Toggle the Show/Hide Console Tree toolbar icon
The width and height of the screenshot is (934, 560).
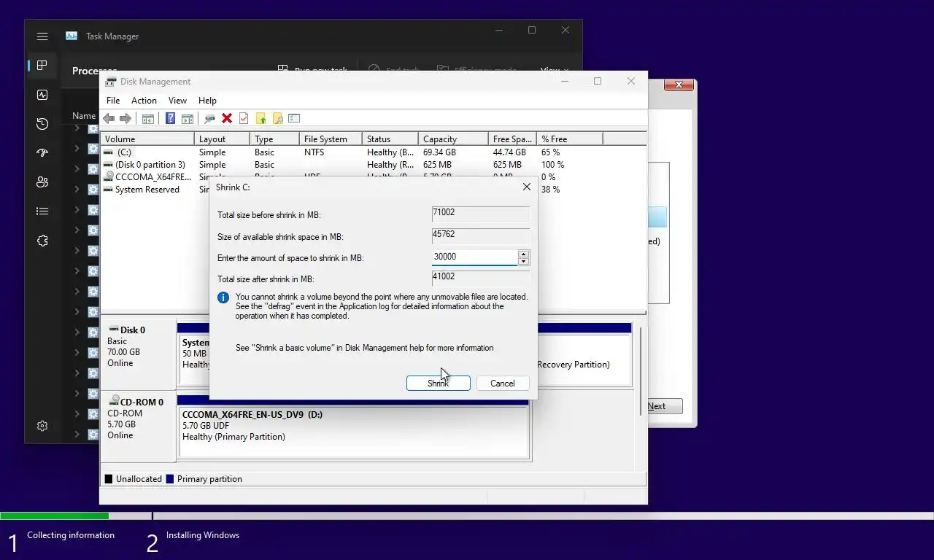point(148,118)
